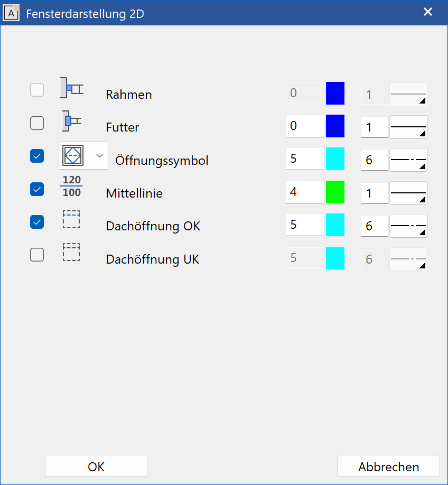
Task: Click the Rahmen frame icon
Action: click(71, 88)
